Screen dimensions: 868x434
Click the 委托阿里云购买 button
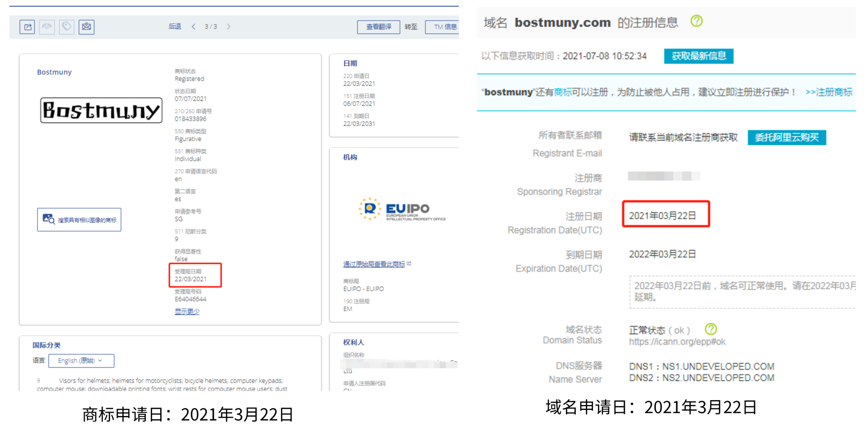tap(787, 137)
